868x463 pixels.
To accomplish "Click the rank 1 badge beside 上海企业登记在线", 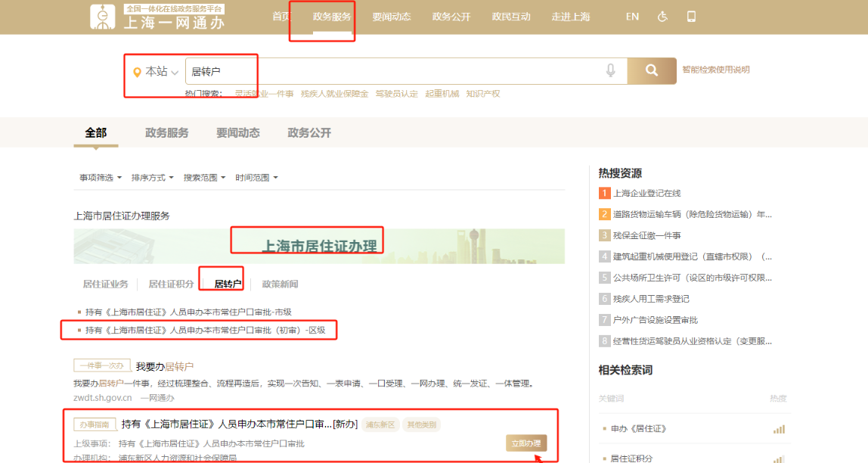I will [x=604, y=193].
